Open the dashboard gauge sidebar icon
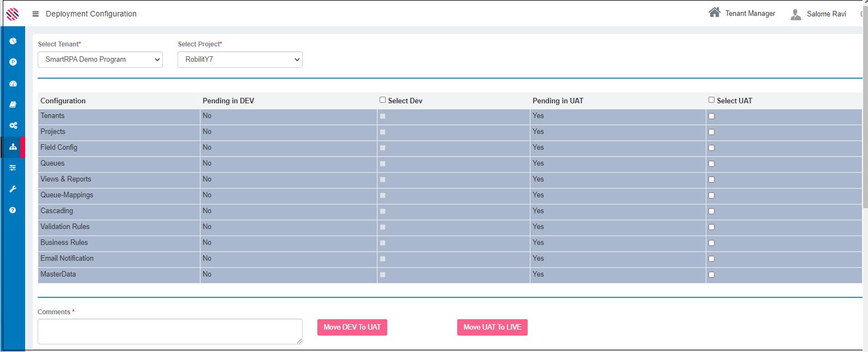Image resolution: width=868 pixels, height=352 pixels. coord(13,84)
